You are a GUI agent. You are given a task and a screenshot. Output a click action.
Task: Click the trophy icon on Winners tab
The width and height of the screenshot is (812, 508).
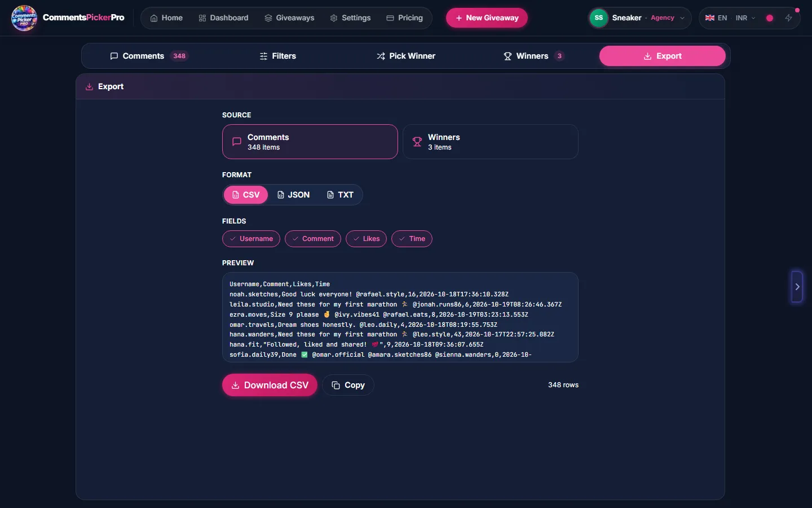pyautogui.click(x=507, y=56)
